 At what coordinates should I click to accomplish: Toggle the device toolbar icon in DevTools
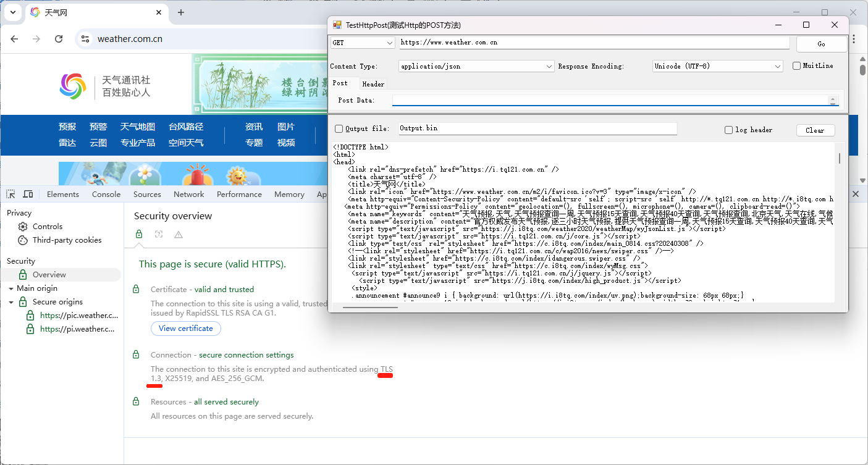(28, 194)
